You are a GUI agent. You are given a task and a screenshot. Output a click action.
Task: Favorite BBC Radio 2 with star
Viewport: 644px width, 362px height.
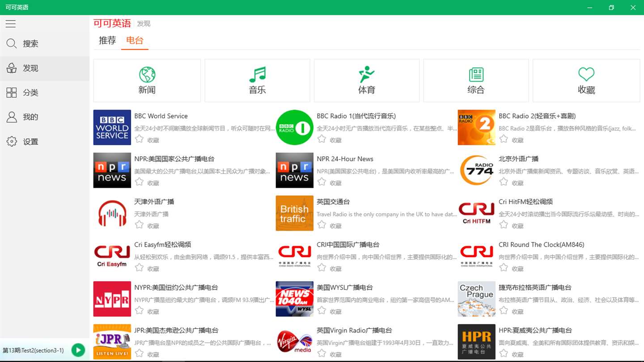[x=504, y=139]
